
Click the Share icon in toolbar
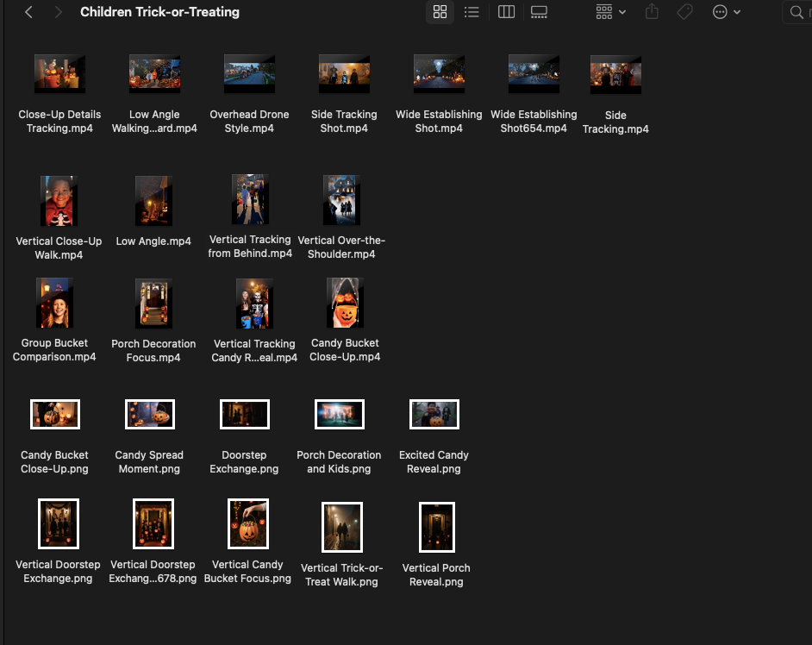click(x=652, y=12)
